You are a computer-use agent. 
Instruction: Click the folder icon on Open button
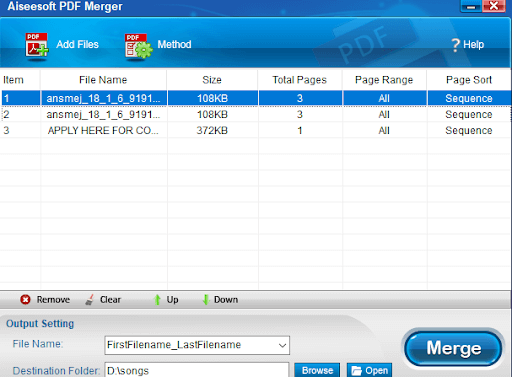tap(356, 371)
